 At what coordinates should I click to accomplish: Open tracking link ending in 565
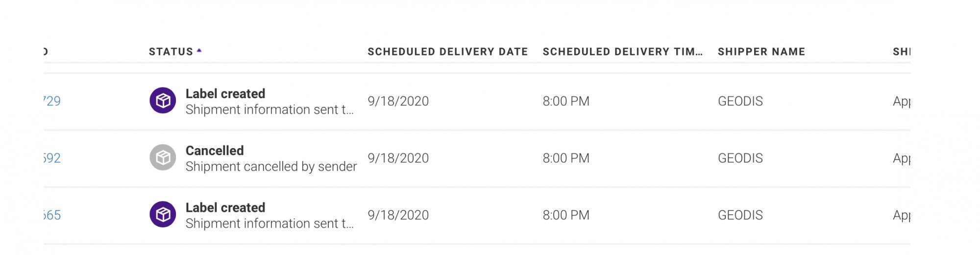click(52, 215)
